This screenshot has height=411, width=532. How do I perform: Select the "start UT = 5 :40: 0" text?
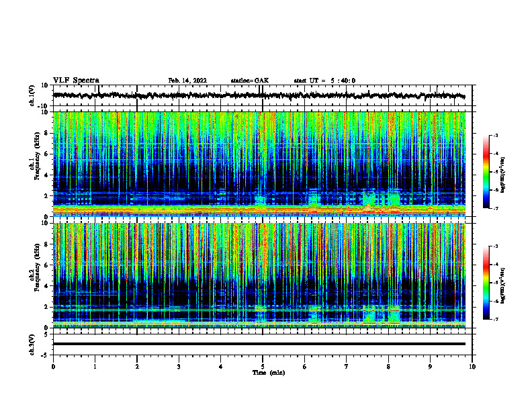(324, 81)
